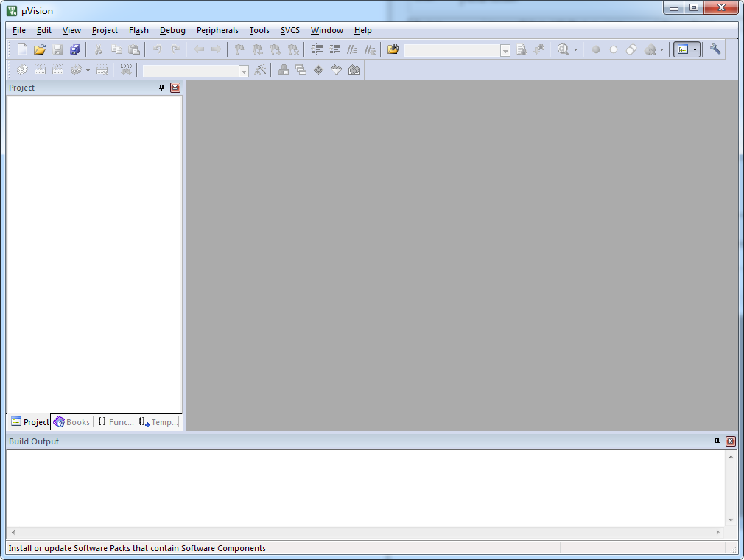Pin the Build Output panel with the pushpin

pos(717,441)
